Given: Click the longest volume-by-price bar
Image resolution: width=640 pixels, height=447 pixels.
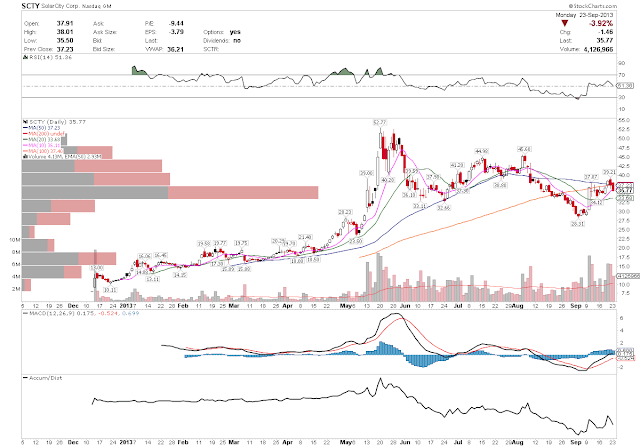Looking at the screenshot, I should tap(170, 192).
